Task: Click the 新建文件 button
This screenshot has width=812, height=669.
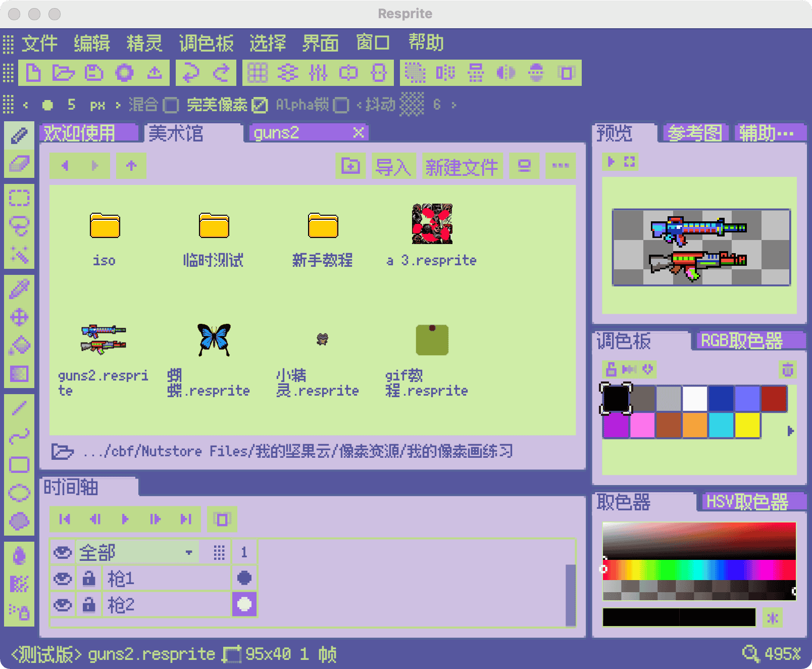Action: tap(462, 167)
